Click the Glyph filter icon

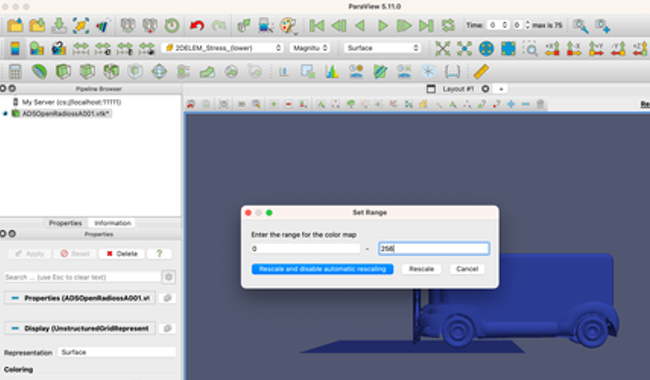click(159, 72)
